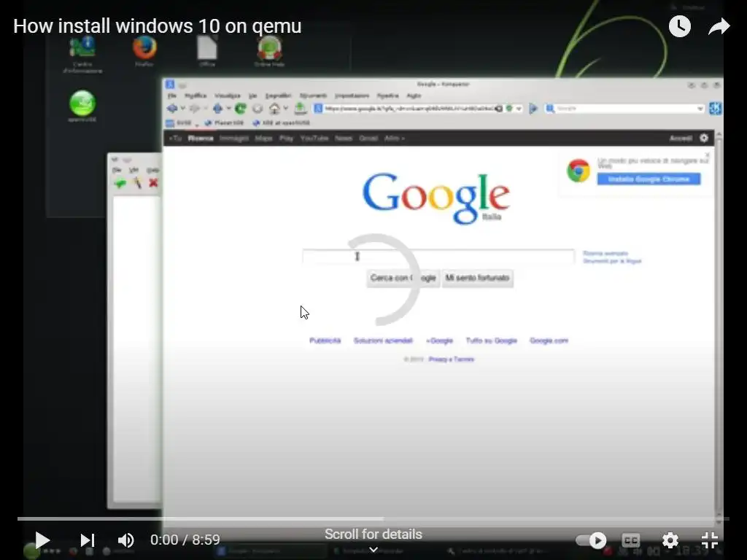Viewport: 747px width, 560px height.
Task: Click Konqueror's back navigation arrow
Action: coord(172,109)
